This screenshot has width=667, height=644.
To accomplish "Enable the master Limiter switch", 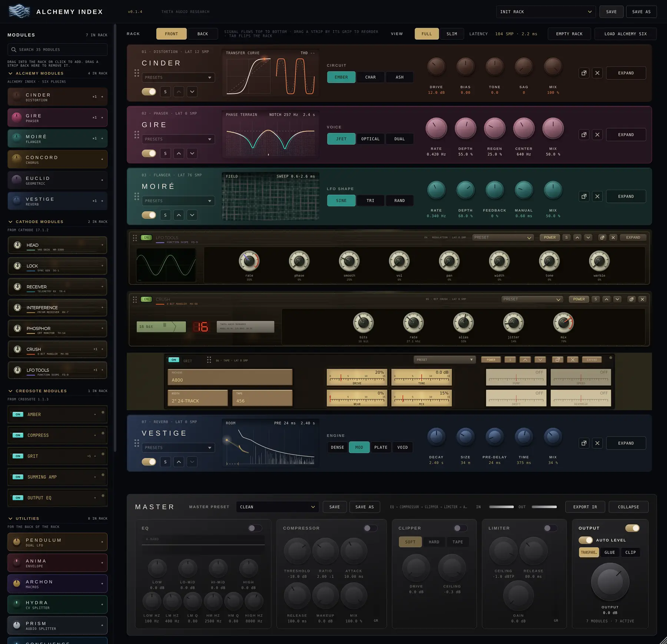I will [x=551, y=528].
